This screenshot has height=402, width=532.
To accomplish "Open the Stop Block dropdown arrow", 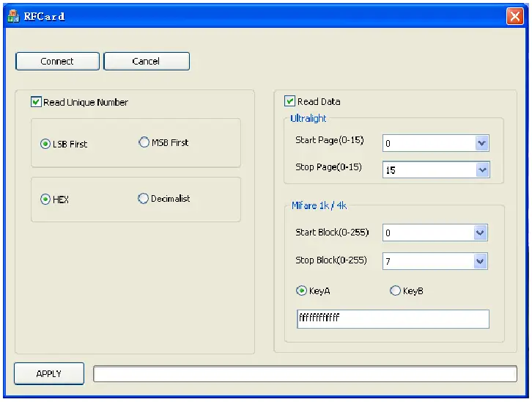I will pyautogui.click(x=480, y=261).
